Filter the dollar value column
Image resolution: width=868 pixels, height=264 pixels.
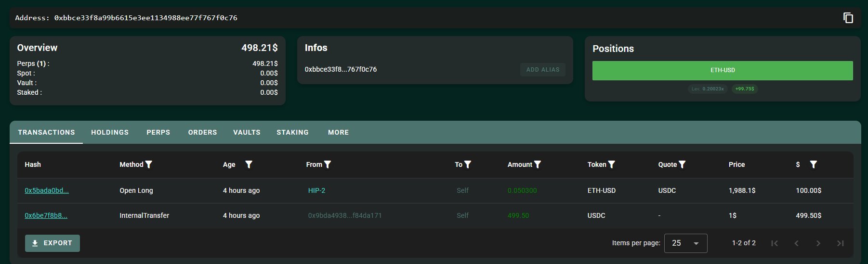coord(813,164)
